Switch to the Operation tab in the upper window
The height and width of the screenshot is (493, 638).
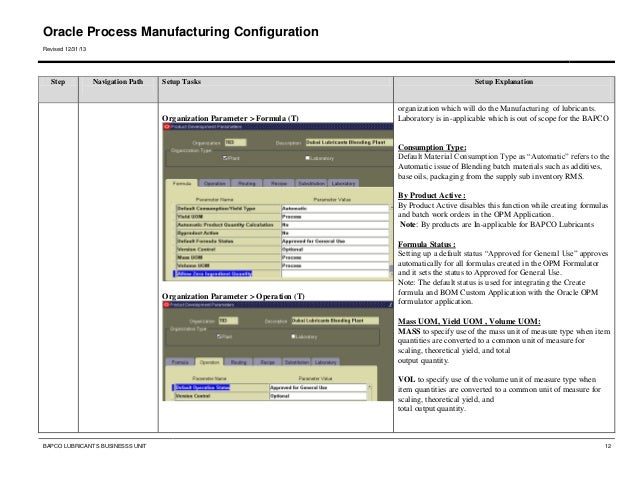click(214, 183)
